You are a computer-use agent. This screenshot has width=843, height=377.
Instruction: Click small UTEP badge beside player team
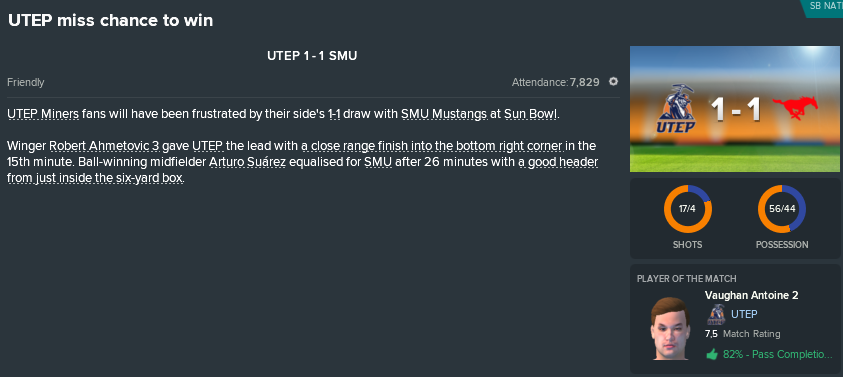pyautogui.click(x=716, y=315)
